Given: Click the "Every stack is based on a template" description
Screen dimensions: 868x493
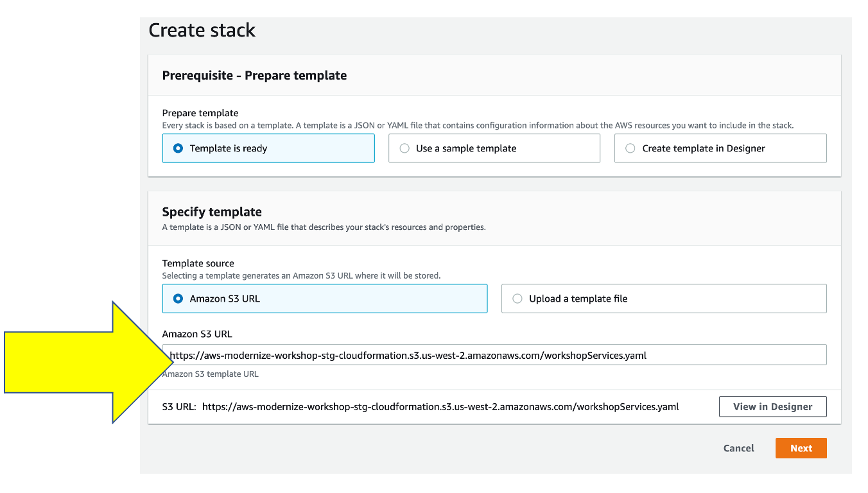Looking at the screenshot, I should point(478,126).
